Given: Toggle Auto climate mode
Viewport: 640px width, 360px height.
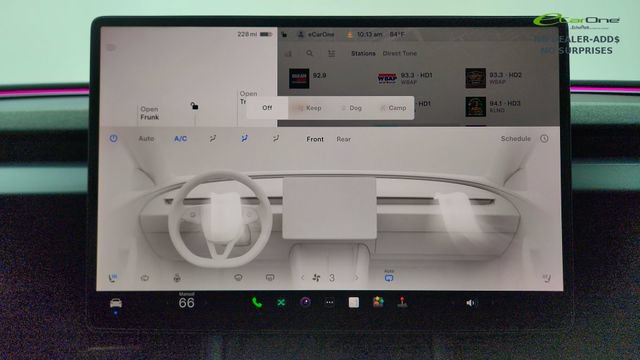Looking at the screenshot, I should [x=146, y=139].
